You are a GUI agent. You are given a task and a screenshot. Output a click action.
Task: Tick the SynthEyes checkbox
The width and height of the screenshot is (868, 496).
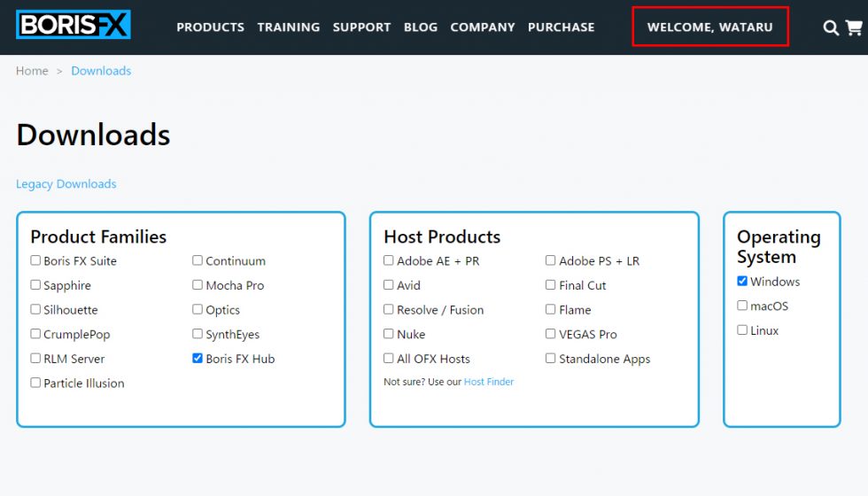click(198, 333)
